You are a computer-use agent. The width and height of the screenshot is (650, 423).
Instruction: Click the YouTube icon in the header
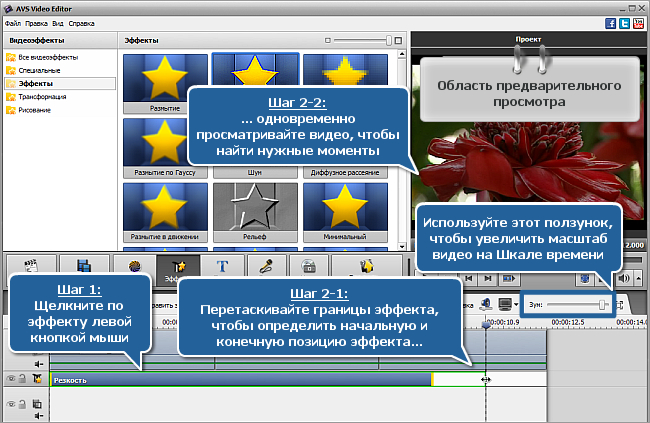pyautogui.click(x=638, y=23)
